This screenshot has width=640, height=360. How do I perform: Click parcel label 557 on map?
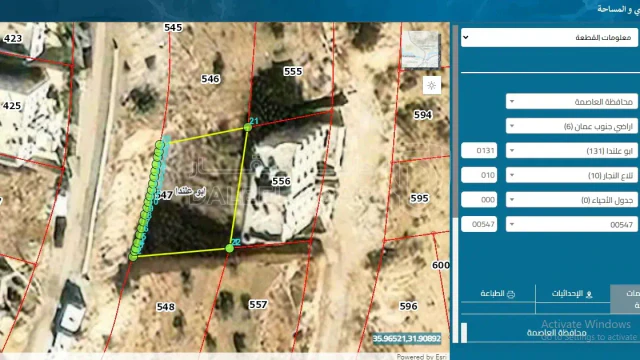coord(258,304)
